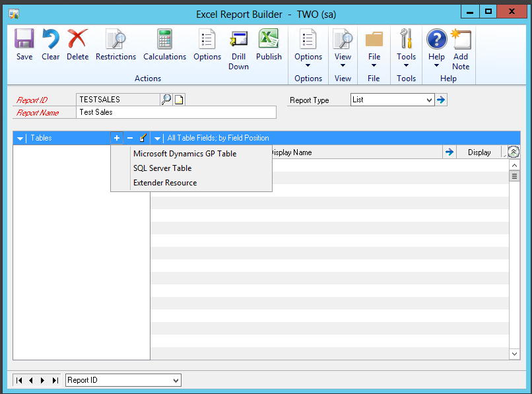Image resolution: width=532 pixels, height=394 pixels.
Task: Open the Report ID lookup magnifier
Action: [x=166, y=99]
